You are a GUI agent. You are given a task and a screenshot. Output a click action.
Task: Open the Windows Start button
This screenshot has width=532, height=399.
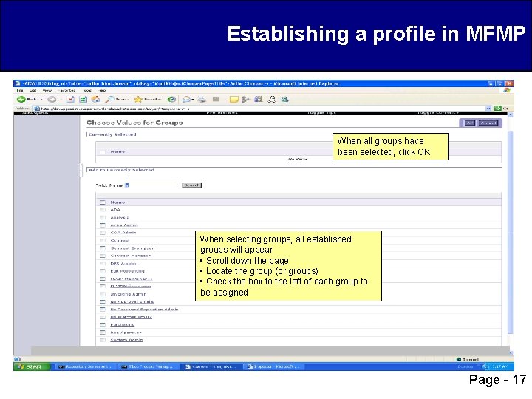[x=31, y=366]
